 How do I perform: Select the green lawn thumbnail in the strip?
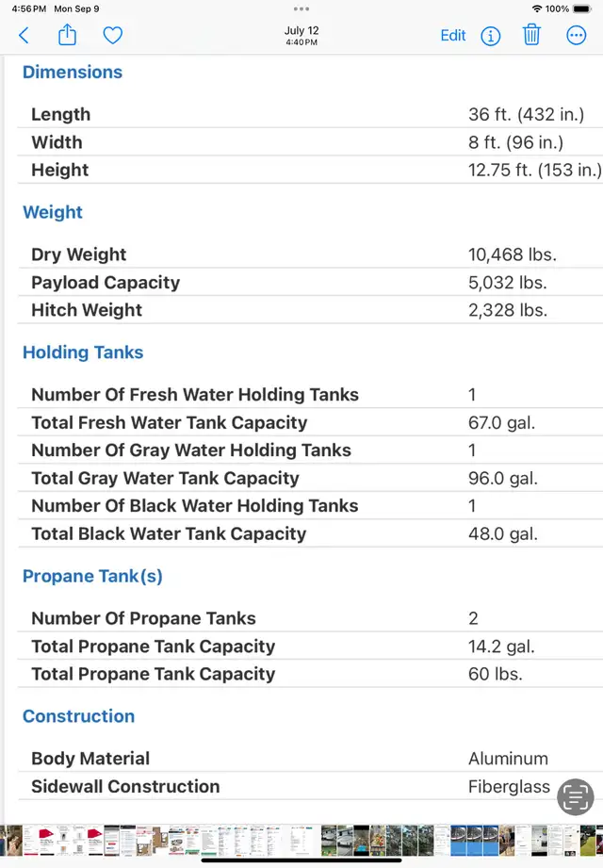pos(588,841)
